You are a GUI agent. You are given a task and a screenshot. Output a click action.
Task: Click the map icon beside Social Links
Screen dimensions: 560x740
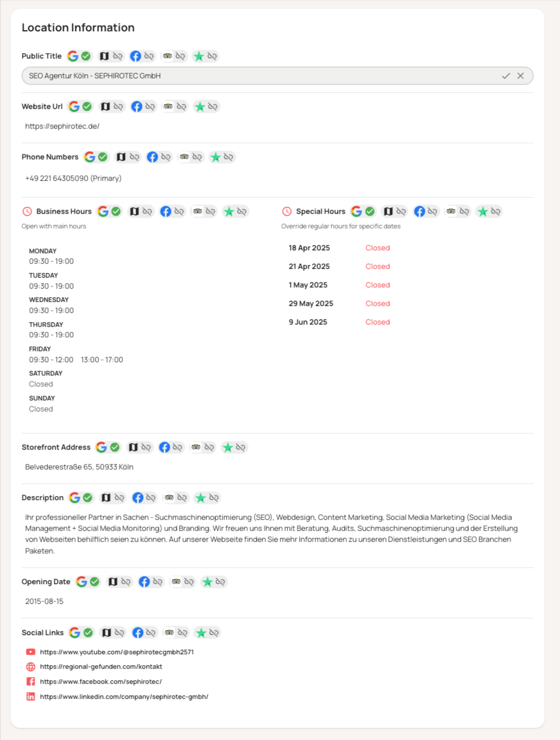[107, 633]
